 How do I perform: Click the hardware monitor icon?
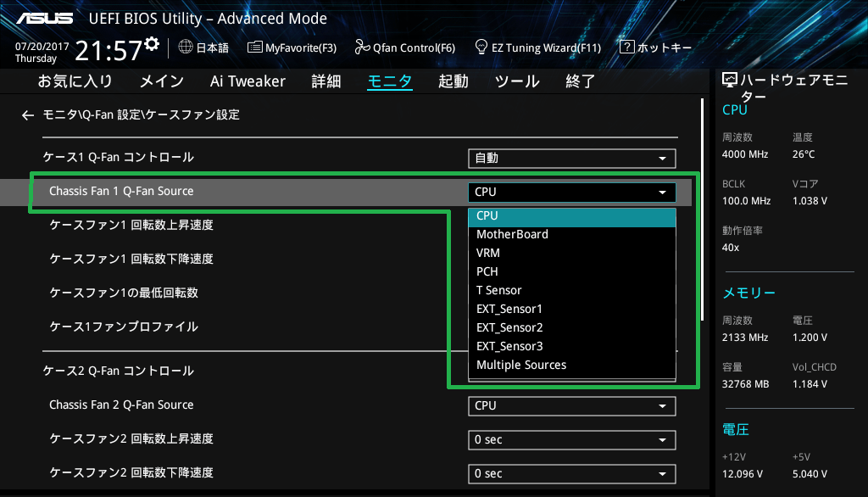(730, 81)
